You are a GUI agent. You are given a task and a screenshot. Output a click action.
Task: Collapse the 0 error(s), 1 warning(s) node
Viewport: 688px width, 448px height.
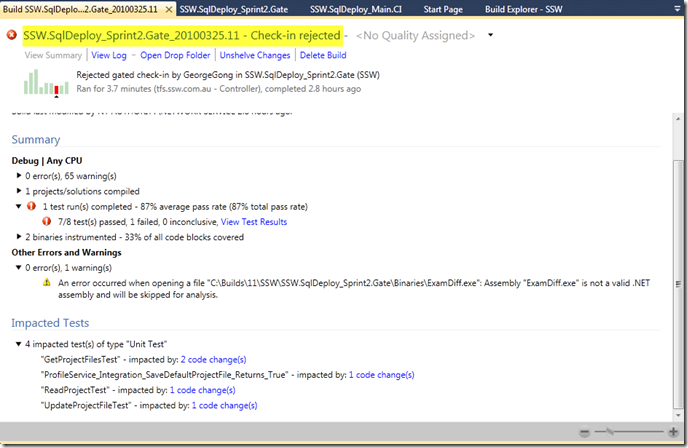[x=19, y=268]
